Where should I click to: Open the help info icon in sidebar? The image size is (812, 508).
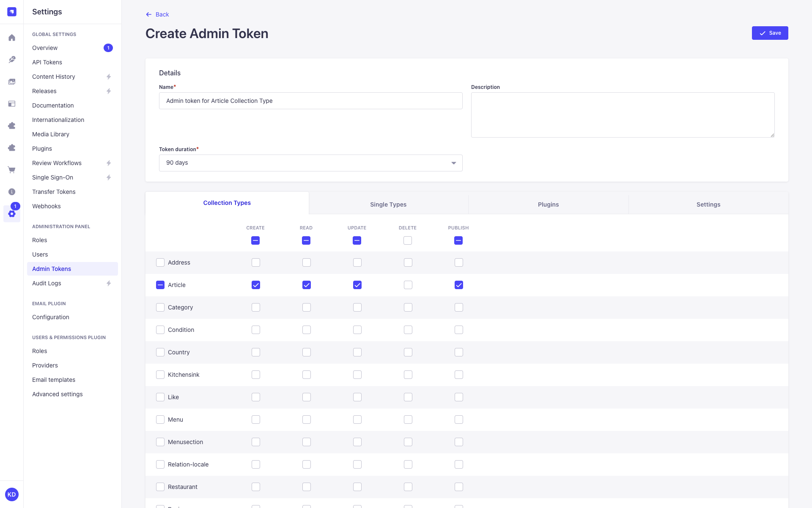pyautogui.click(x=12, y=191)
